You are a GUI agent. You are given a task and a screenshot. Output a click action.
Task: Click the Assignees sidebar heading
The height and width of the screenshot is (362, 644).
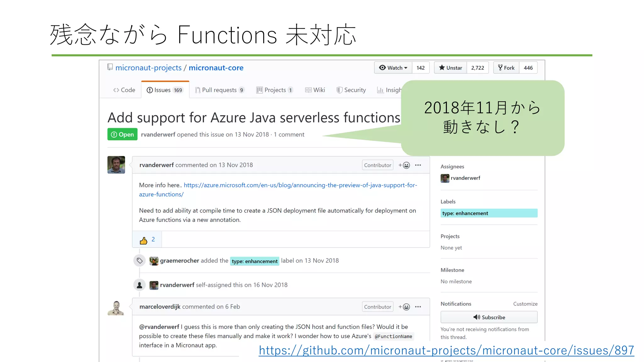[x=452, y=167]
